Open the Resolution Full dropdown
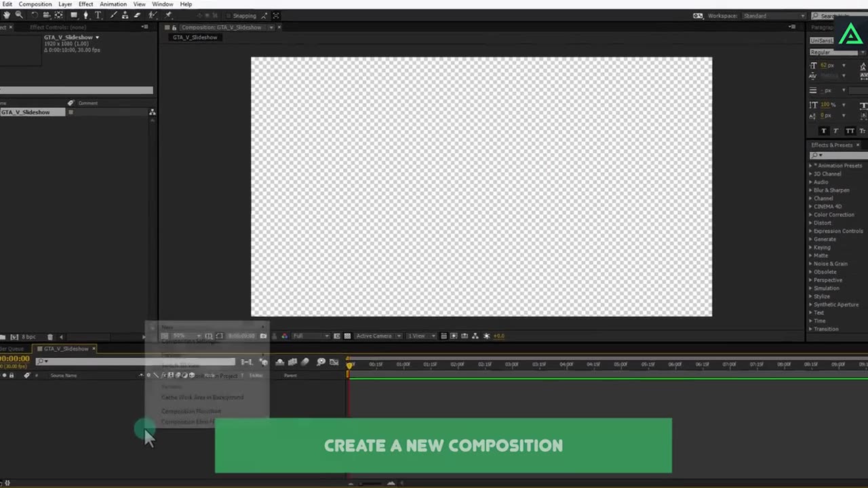Viewport: 868px width, 488px height. click(311, 335)
